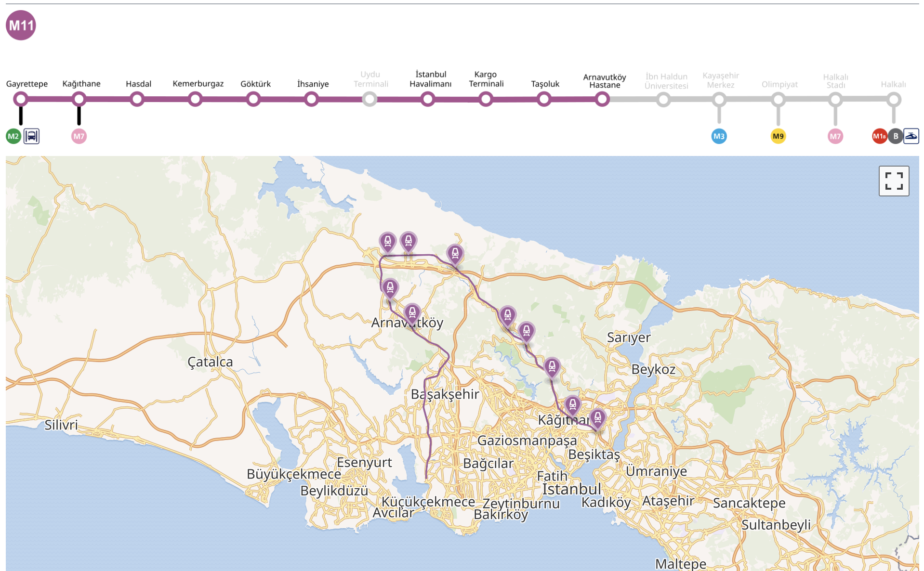Open the M7 transfer badge under Kağıthane

pos(79,136)
